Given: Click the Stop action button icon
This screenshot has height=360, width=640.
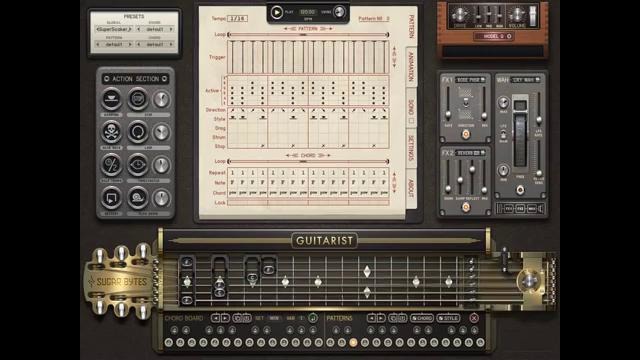Looking at the screenshot, I should pos(138,99).
